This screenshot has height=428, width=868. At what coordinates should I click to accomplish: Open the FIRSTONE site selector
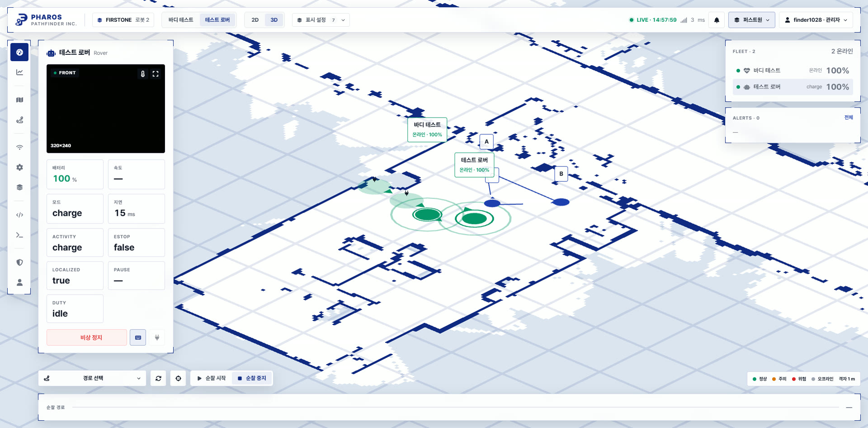point(123,20)
